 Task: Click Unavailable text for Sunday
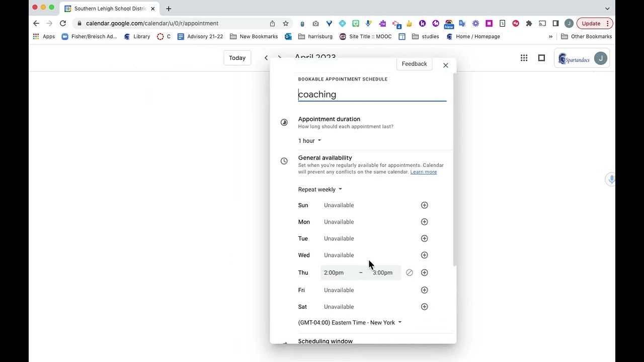(x=339, y=205)
